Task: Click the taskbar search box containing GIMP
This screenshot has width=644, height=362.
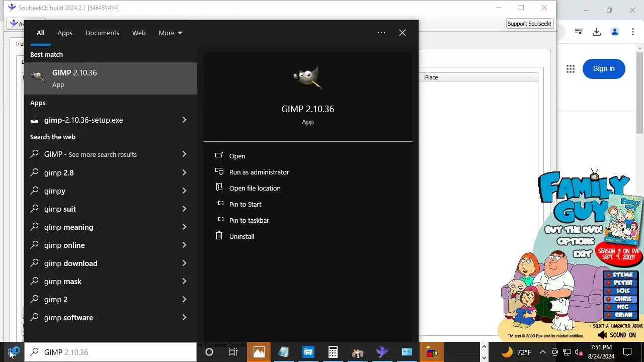Action: point(111,352)
